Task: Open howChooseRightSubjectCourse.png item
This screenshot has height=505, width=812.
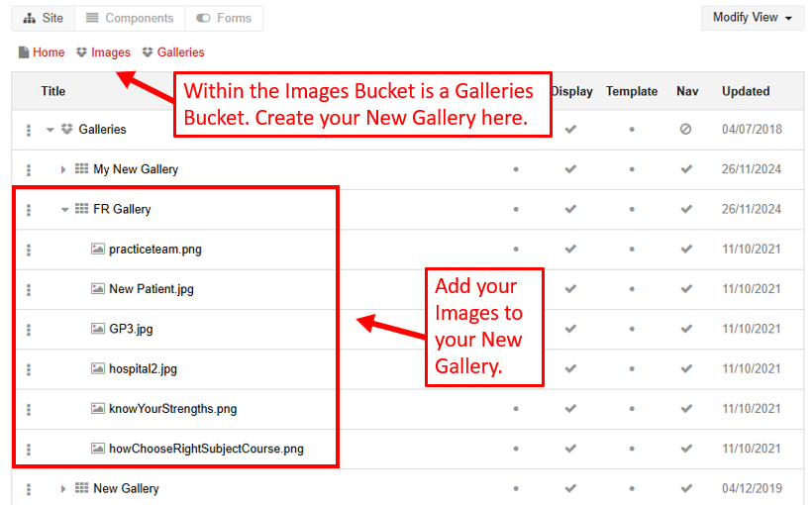Action: pos(206,449)
